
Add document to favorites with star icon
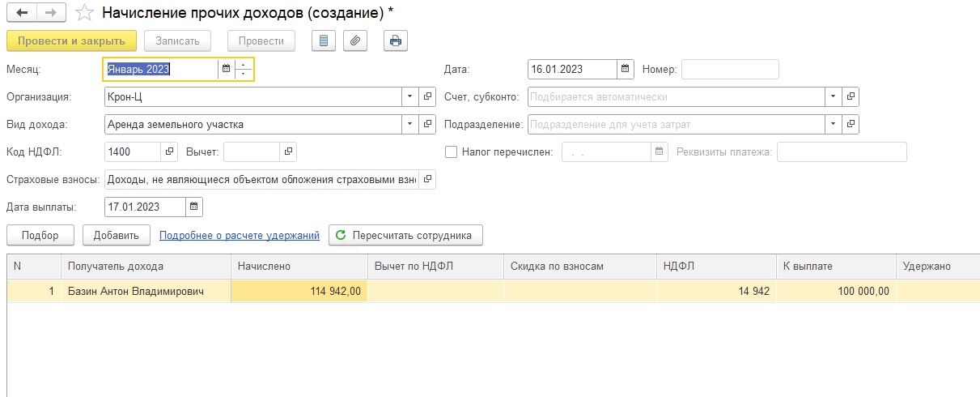83,13
